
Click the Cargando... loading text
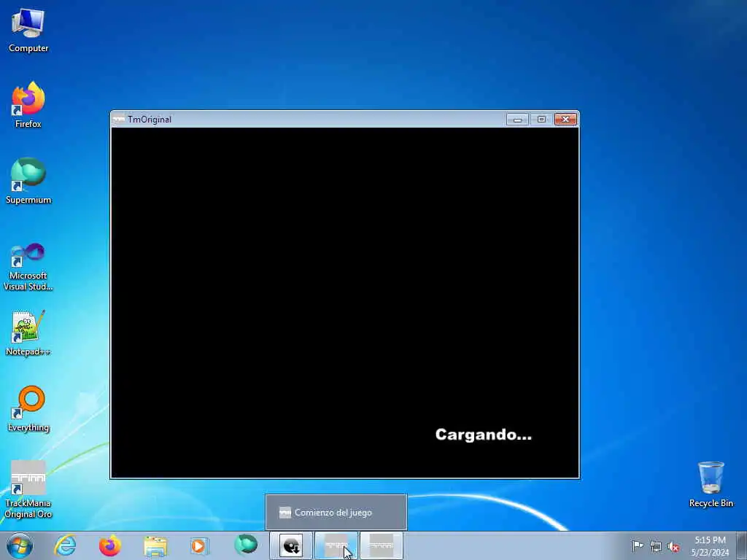tap(483, 435)
